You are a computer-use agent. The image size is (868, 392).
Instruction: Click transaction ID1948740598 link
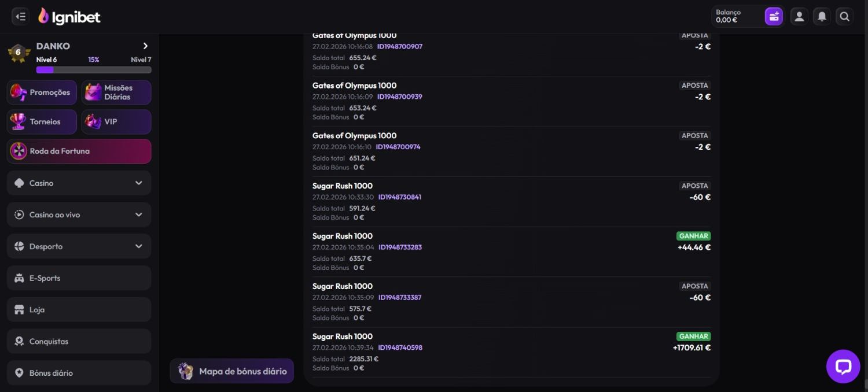pyautogui.click(x=400, y=348)
